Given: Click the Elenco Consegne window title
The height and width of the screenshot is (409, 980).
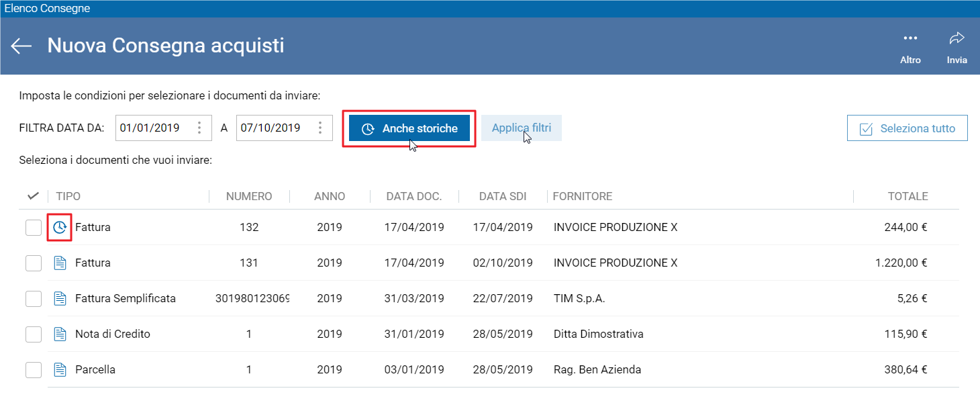Looking at the screenshot, I should [x=47, y=9].
